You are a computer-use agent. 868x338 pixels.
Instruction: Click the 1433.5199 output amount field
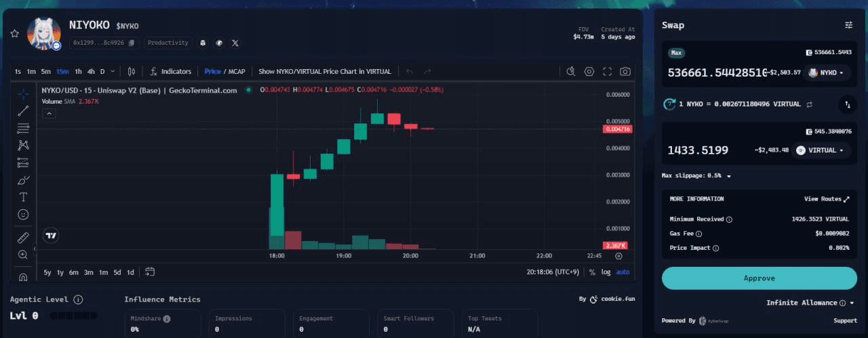(x=698, y=150)
